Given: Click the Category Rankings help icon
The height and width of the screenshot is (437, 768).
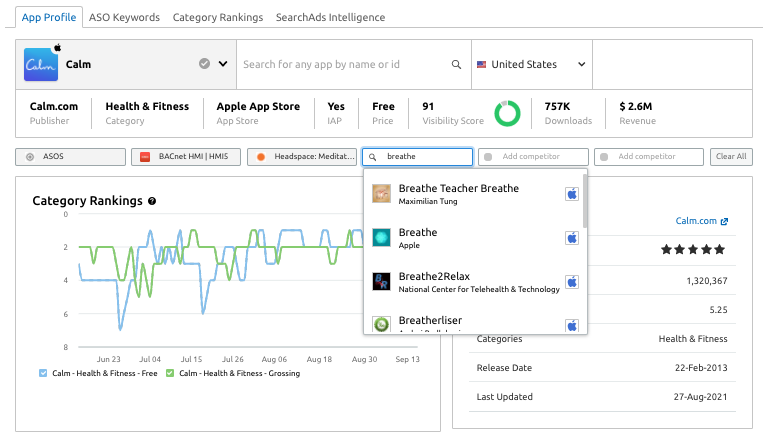Looking at the screenshot, I should click(x=152, y=201).
